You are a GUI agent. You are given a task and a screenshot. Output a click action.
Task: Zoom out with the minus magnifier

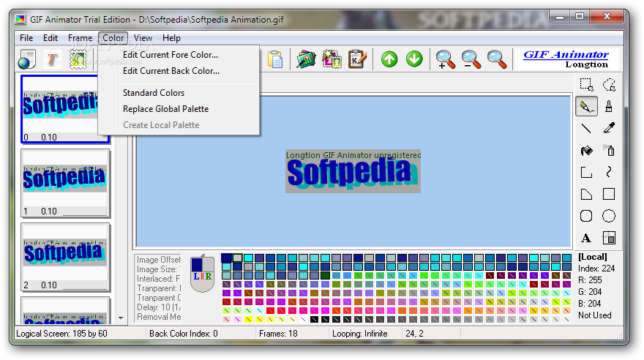click(x=471, y=59)
